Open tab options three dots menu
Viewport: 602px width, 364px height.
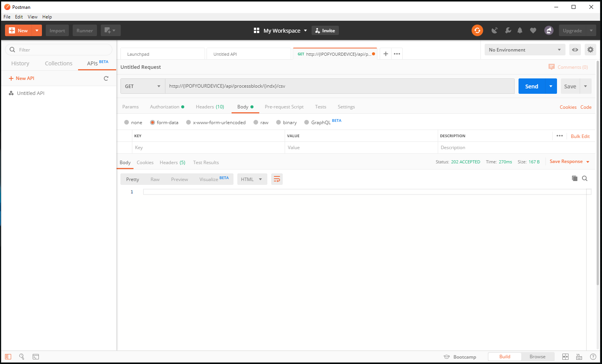tap(397, 54)
